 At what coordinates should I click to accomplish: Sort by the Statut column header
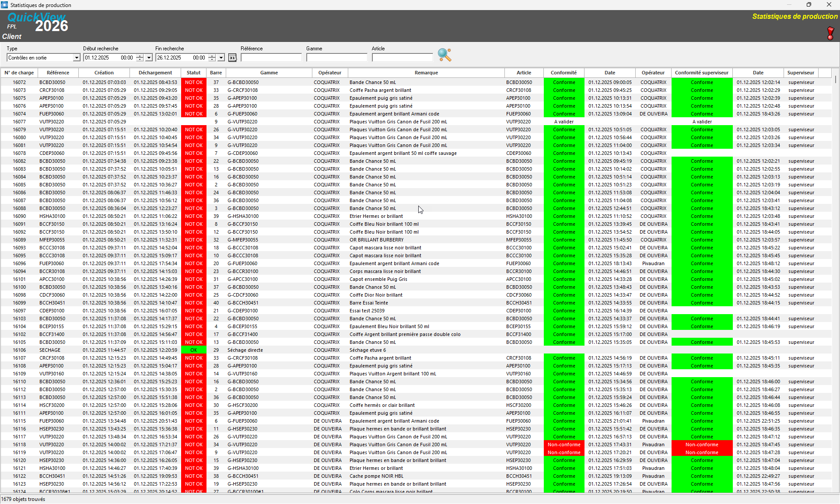pyautogui.click(x=193, y=73)
